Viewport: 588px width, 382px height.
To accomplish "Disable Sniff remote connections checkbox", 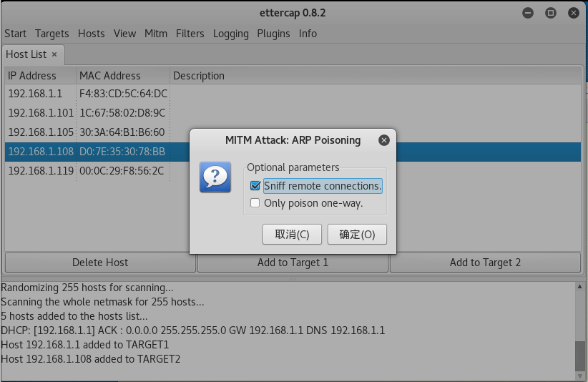I will [255, 185].
